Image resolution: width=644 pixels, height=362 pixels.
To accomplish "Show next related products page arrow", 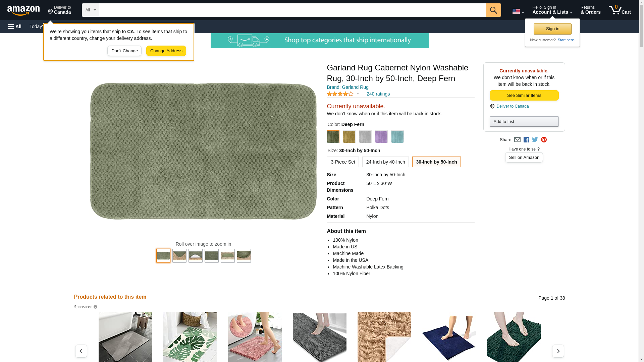I will (558, 351).
